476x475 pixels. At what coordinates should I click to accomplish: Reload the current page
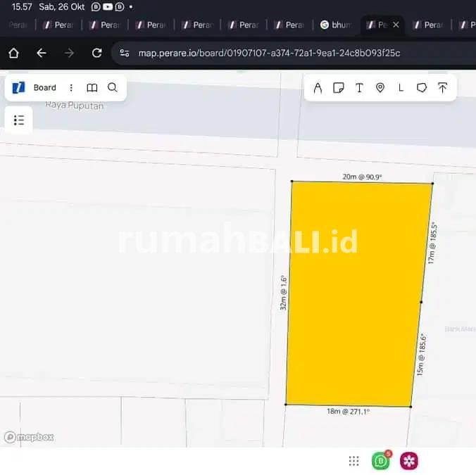tap(97, 53)
